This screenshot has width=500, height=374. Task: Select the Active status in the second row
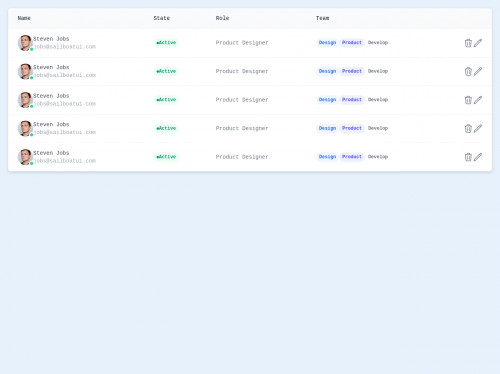(x=166, y=71)
